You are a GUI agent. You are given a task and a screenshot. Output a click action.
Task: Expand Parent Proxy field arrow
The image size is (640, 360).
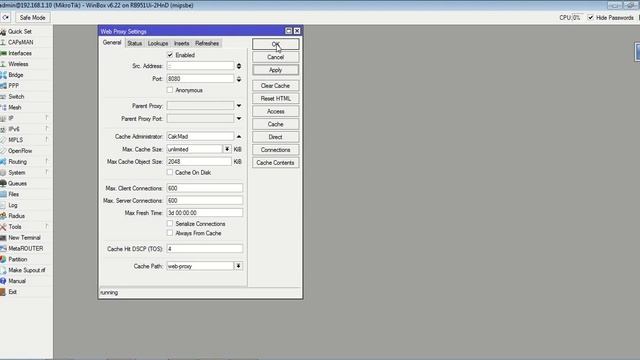click(x=239, y=106)
